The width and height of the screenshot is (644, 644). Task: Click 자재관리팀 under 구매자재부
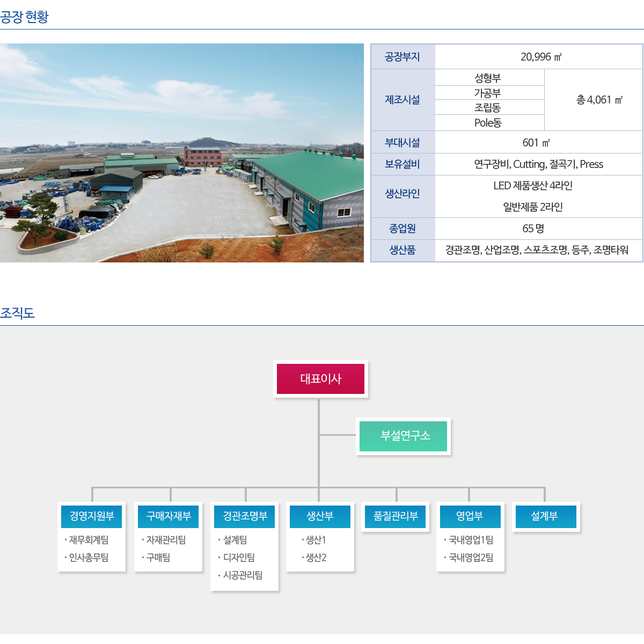[x=166, y=540]
